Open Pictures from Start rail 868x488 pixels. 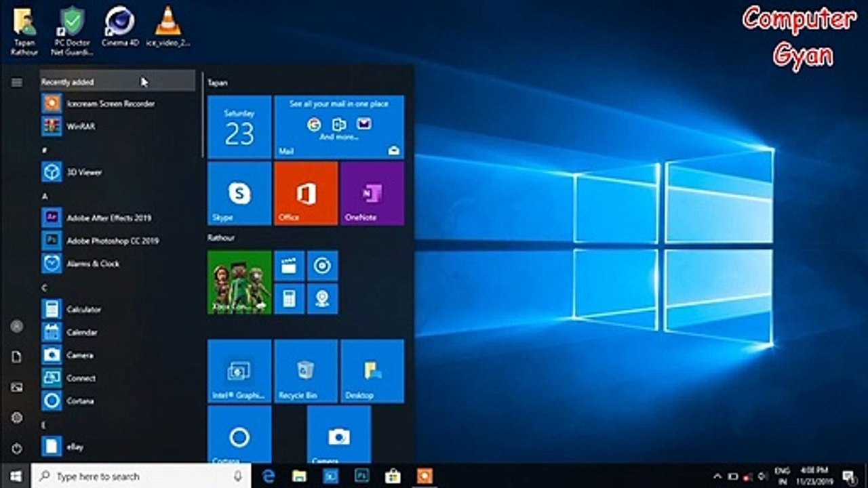click(17, 387)
